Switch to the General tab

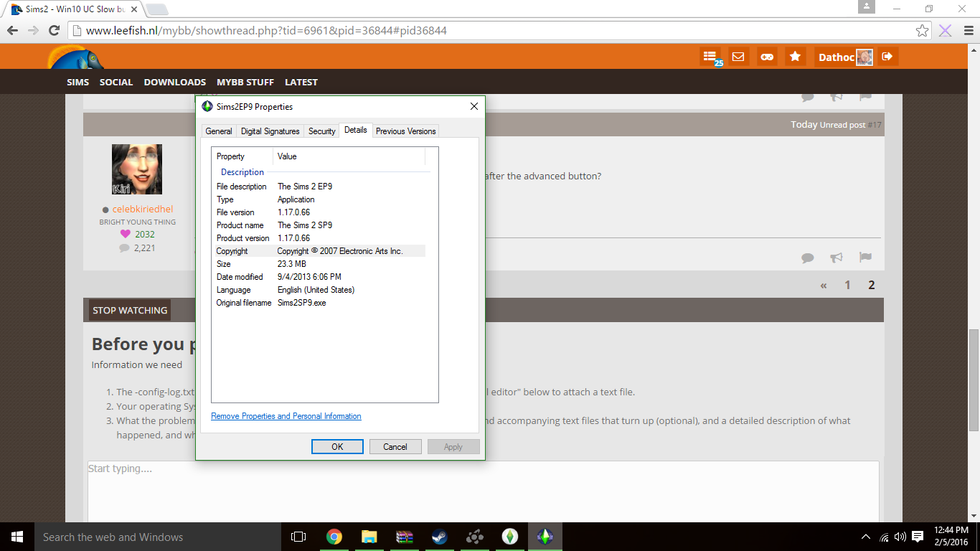(x=218, y=131)
